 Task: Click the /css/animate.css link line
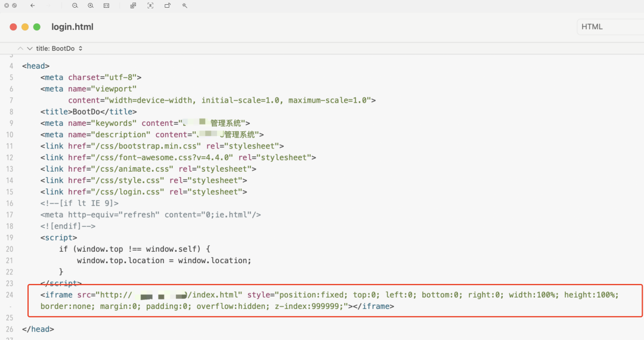pyautogui.click(x=148, y=169)
